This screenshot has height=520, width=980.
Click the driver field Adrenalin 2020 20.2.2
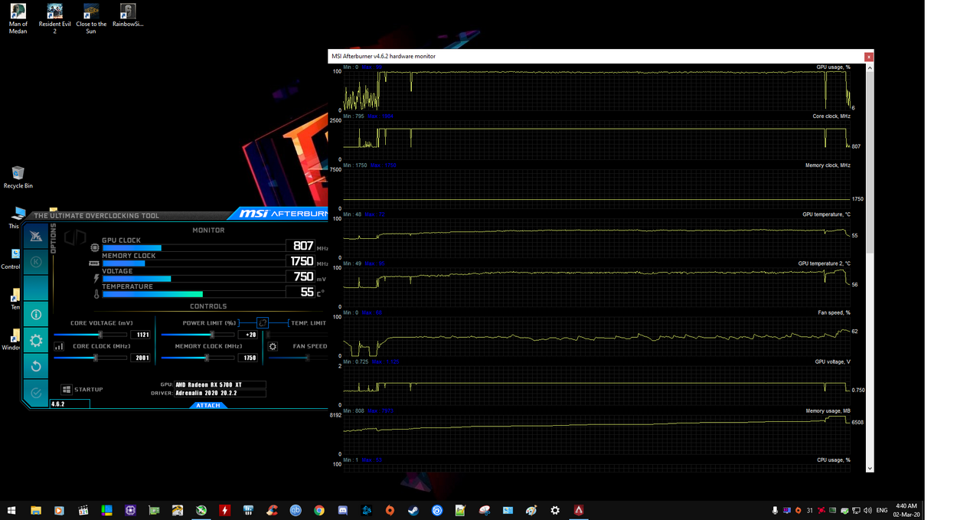[220, 393]
